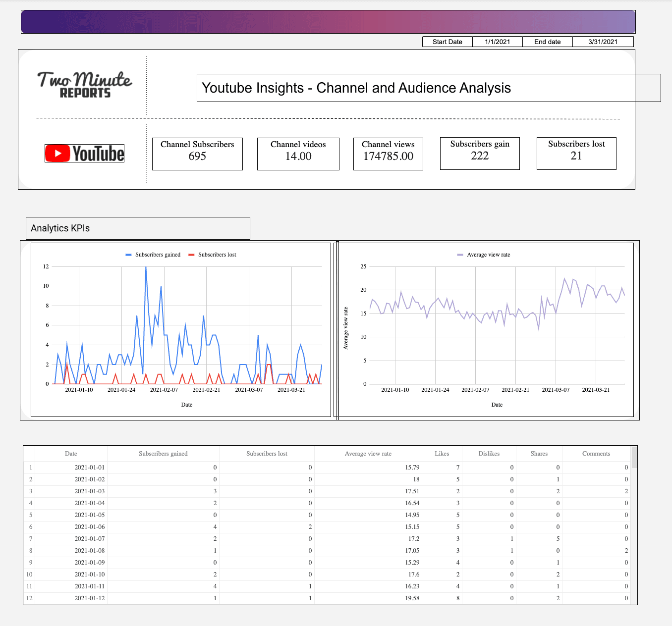Toggle the blue Subscribers gained legend marker
The width and height of the screenshot is (672, 626).
coord(128,255)
